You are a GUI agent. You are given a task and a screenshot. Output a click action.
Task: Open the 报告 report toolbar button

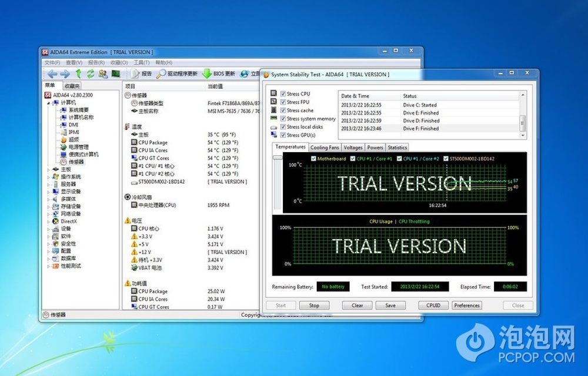(x=142, y=74)
